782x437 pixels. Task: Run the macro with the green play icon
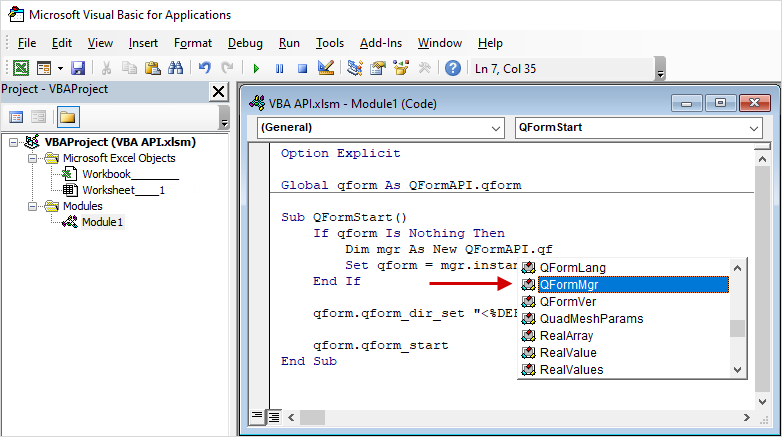[x=256, y=68]
